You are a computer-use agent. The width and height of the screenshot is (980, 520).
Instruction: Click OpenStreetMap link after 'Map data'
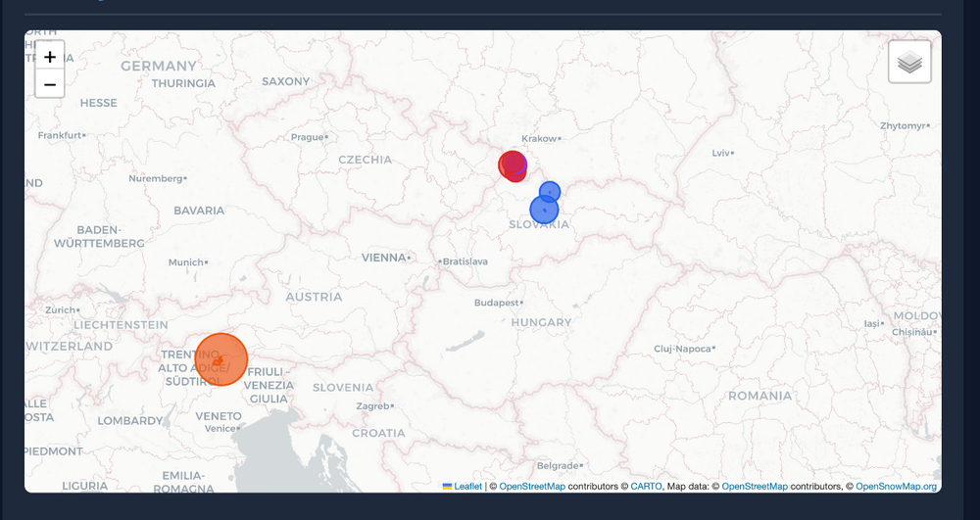coord(755,487)
